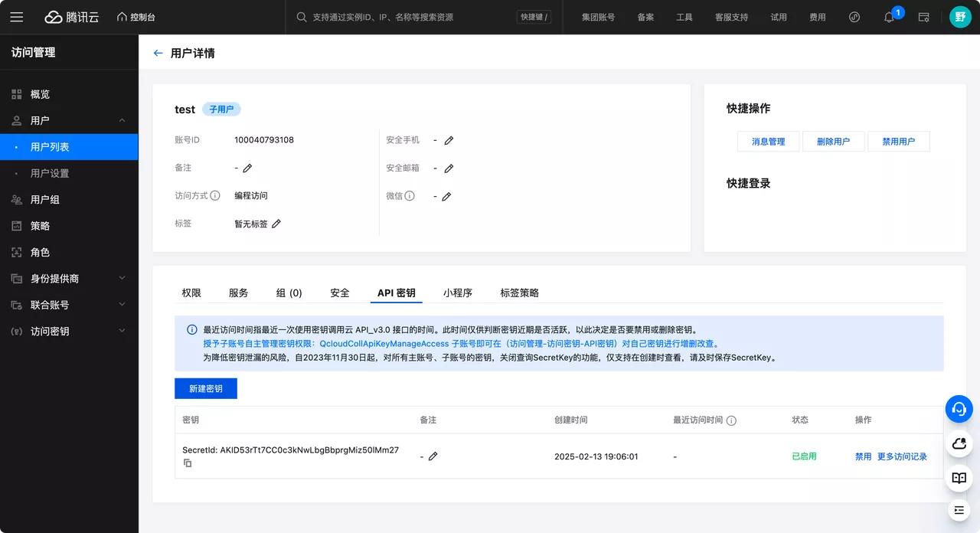Click the cloud announcement icon
The image size is (980, 533).
(x=959, y=443)
